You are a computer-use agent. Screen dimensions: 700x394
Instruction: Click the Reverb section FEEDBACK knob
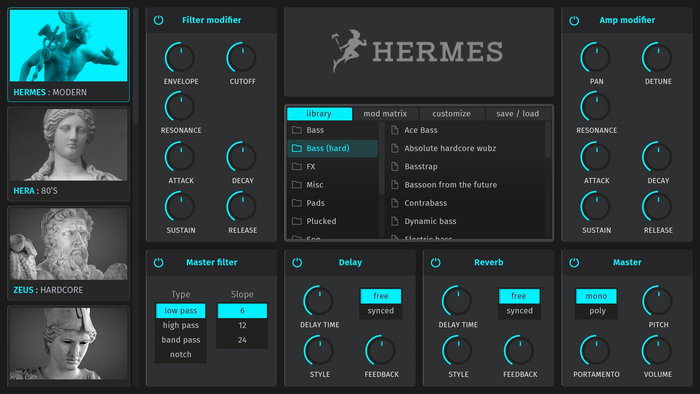[519, 351]
